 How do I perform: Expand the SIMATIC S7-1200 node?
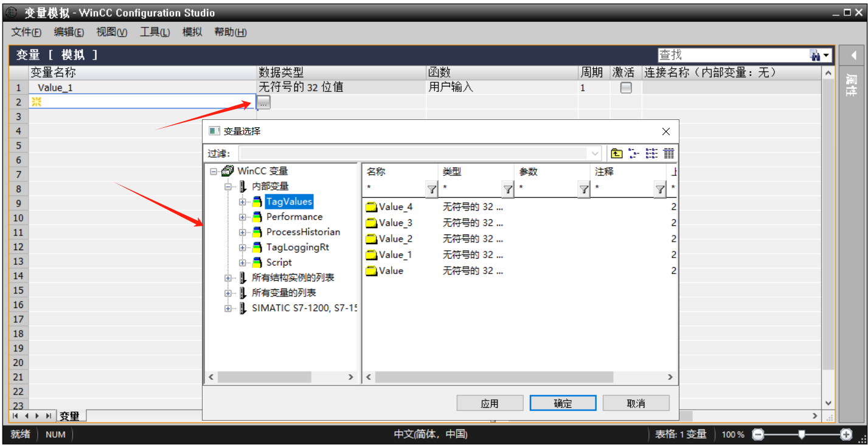click(x=228, y=309)
